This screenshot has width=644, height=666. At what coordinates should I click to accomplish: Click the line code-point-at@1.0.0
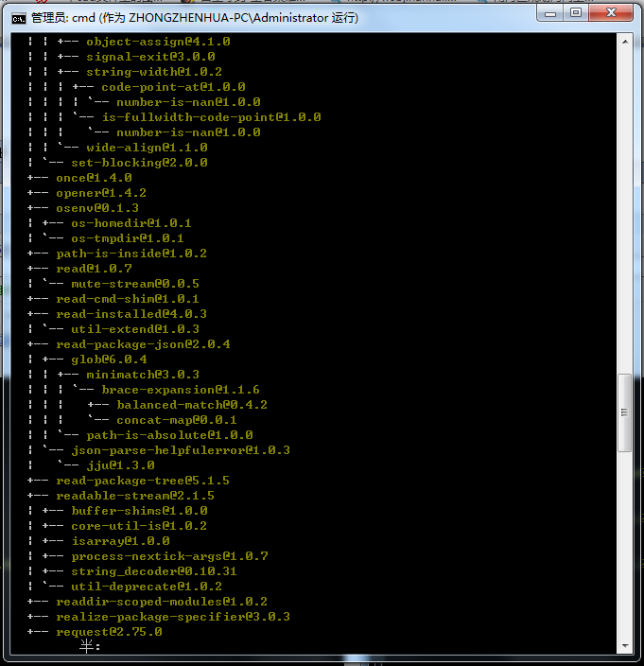point(173,87)
